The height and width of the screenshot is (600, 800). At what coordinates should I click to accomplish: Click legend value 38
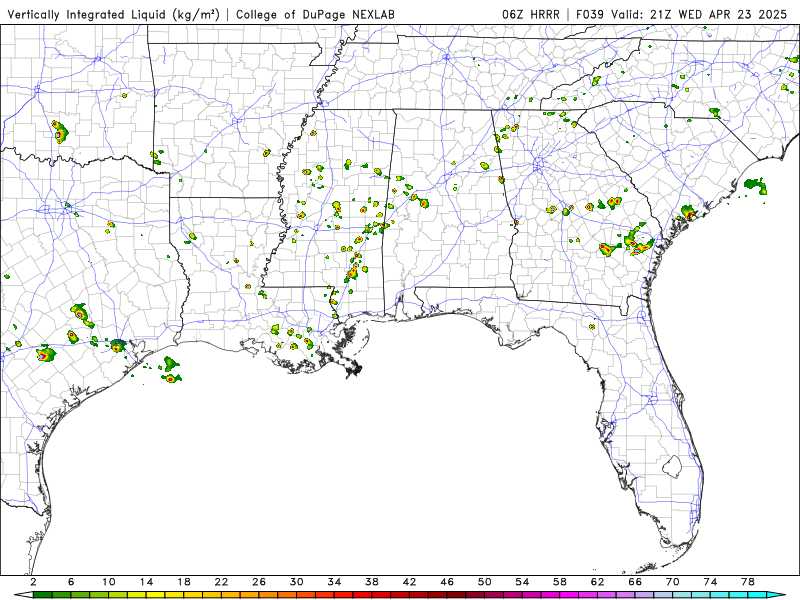(x=372, y=582)
